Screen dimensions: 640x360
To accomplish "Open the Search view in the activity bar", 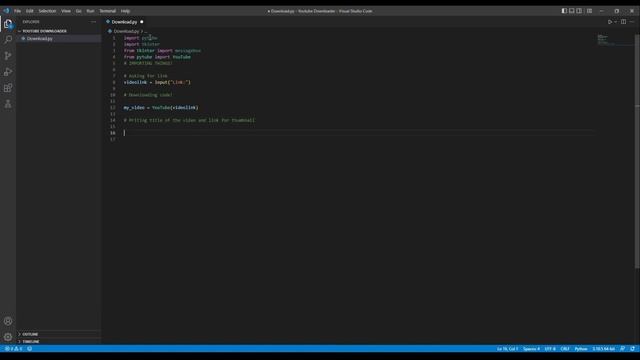I will point(8,40).
